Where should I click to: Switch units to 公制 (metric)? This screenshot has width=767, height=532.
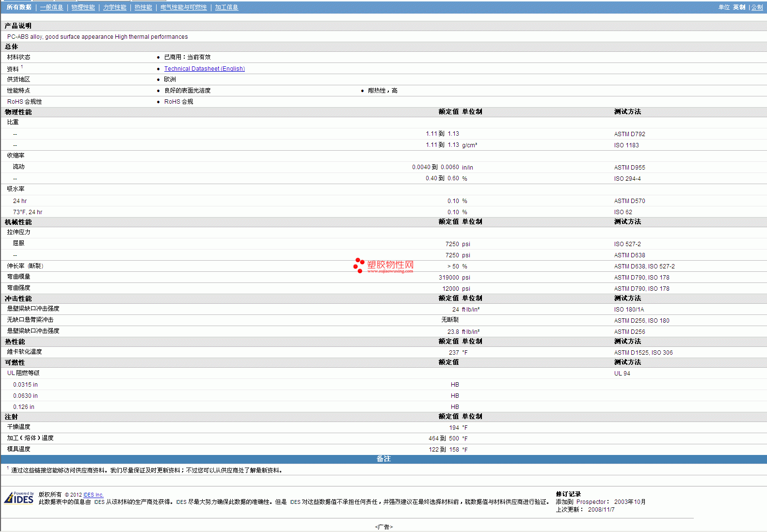757,7
